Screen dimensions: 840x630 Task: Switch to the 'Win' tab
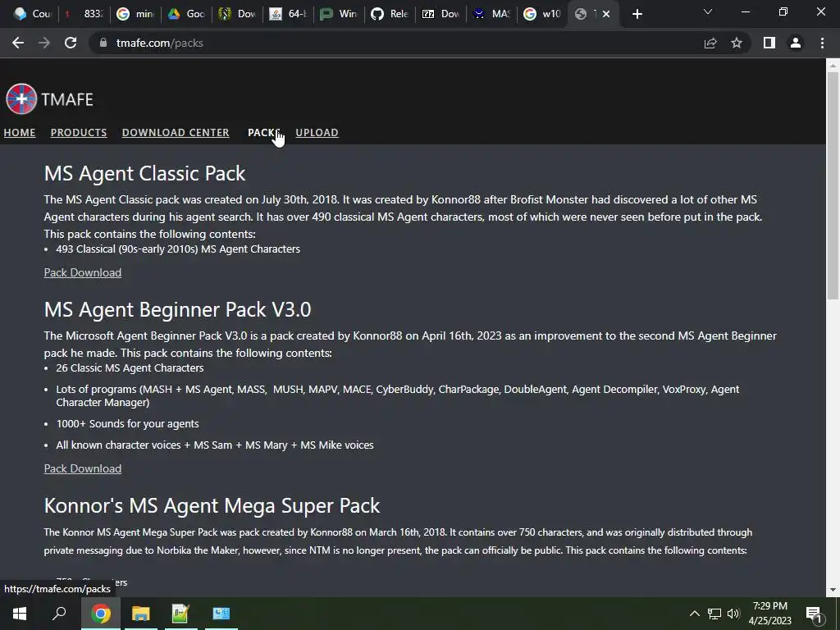339,14
